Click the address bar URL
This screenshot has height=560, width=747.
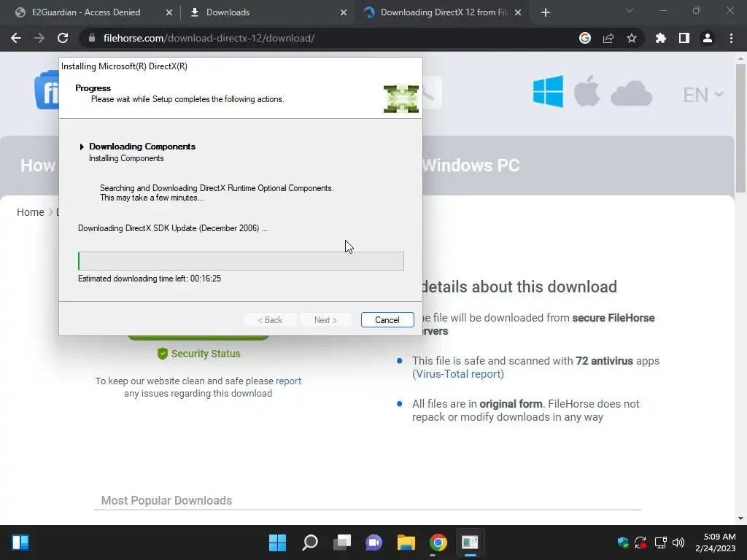click(209, 38)
